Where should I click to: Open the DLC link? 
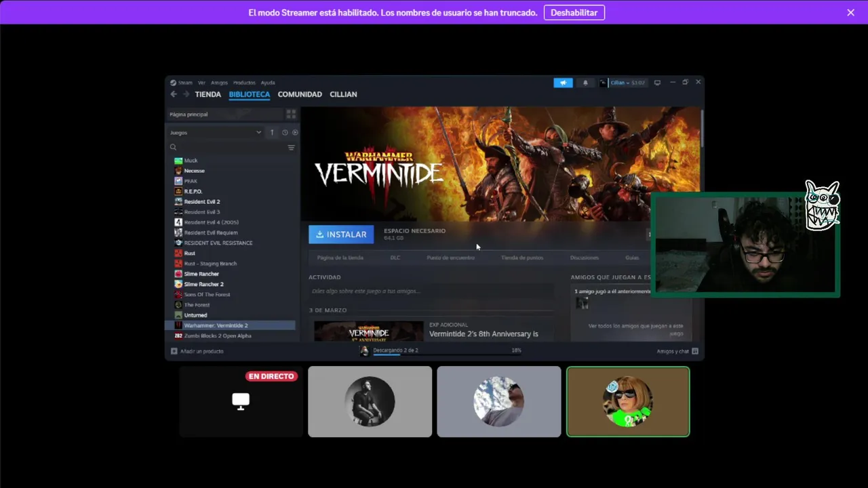click(395, 258)
